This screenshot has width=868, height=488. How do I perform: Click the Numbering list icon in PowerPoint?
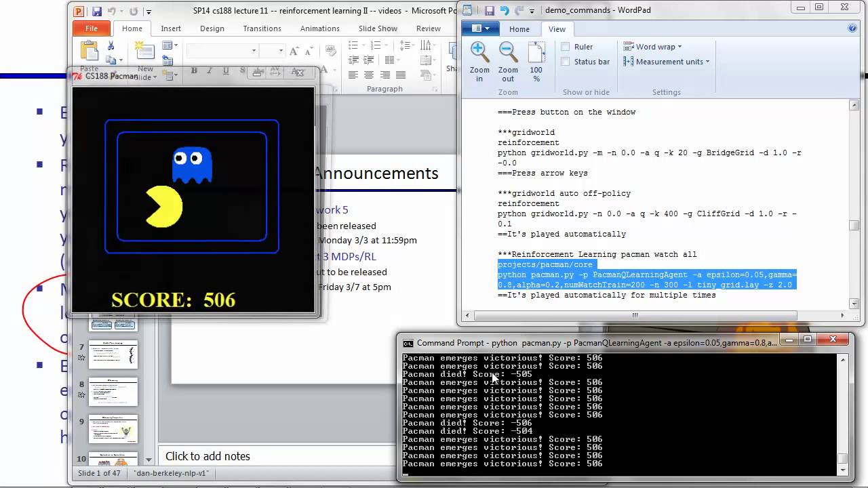[x=375, y=45]
